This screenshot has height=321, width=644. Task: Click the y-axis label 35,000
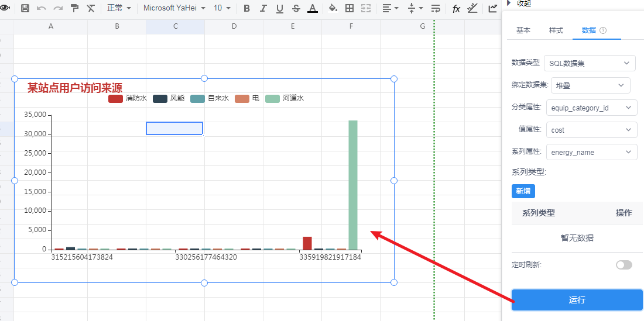click(x=35, y=115)
